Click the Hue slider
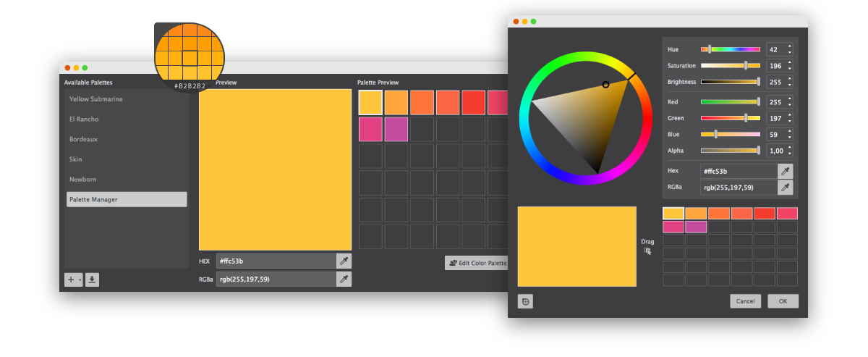Image resolution: width=868 pixels, height=357 pixels. pos(731,49)
